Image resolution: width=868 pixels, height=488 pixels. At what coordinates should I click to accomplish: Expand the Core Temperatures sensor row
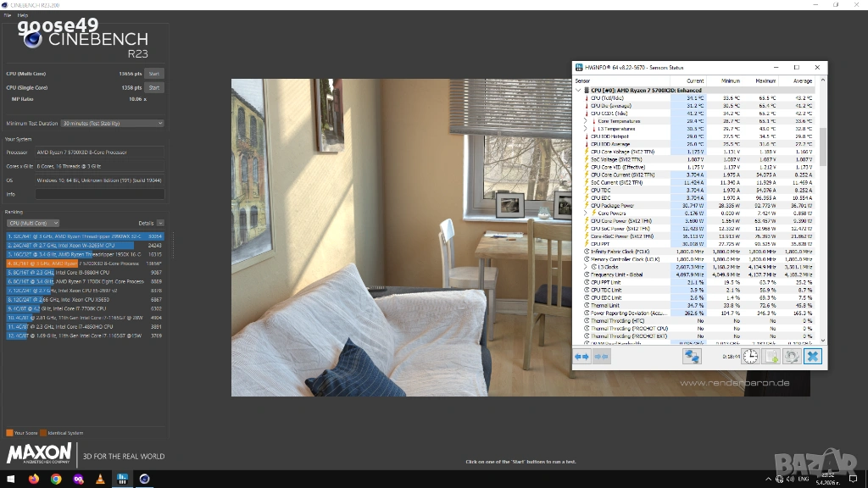coord(585,121)
